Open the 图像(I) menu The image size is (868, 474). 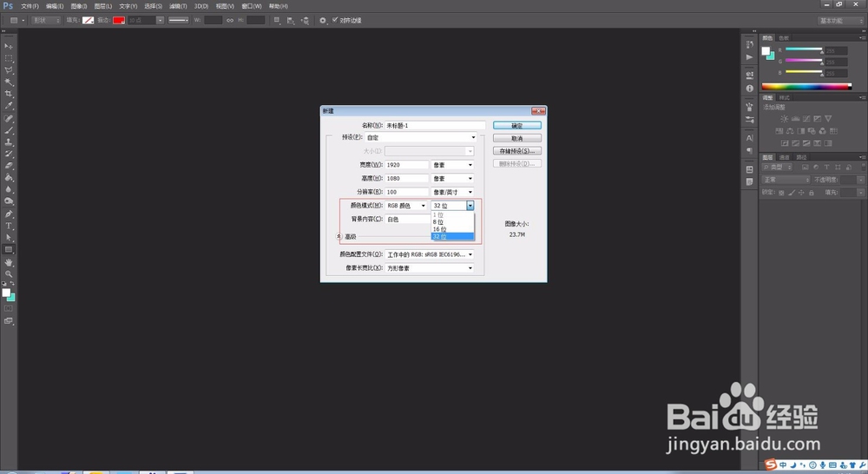click(x=79, y=6)
